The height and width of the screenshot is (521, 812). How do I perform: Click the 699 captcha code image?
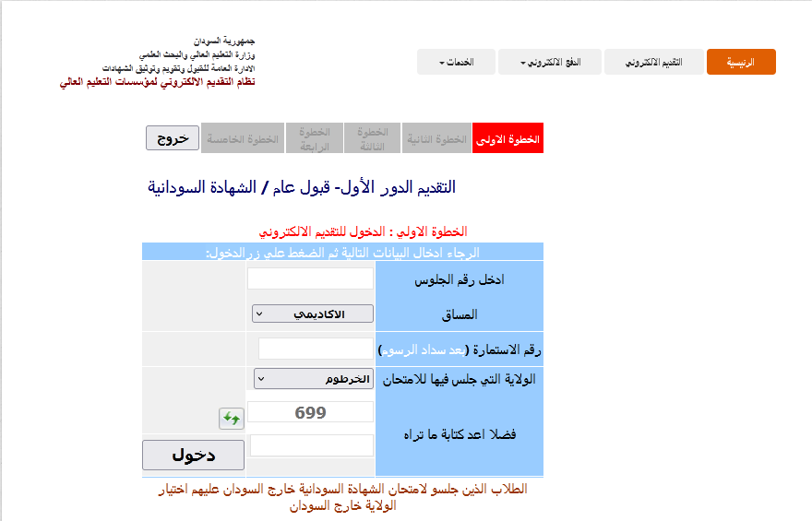[x=310, y=412]
